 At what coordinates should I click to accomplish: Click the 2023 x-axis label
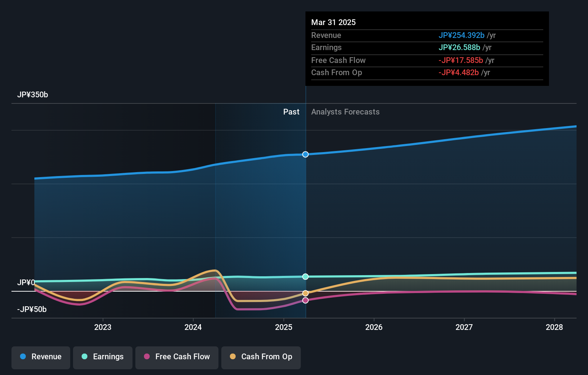[103, 327]
